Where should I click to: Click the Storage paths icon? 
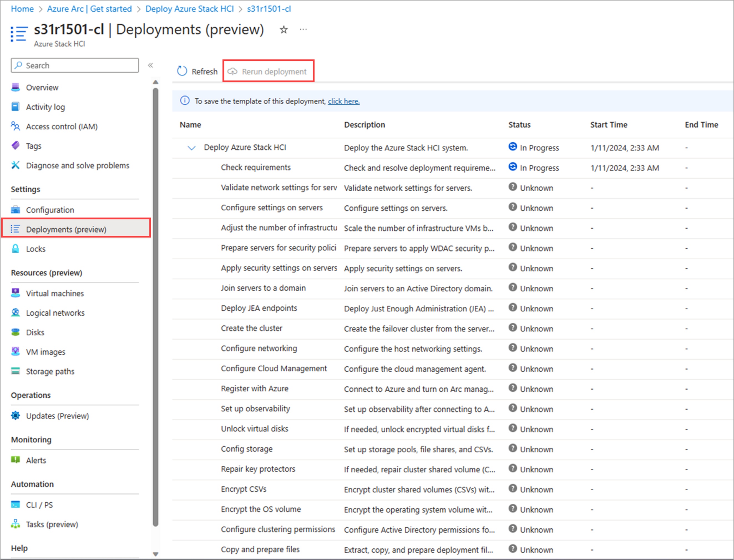click(15, 371)
